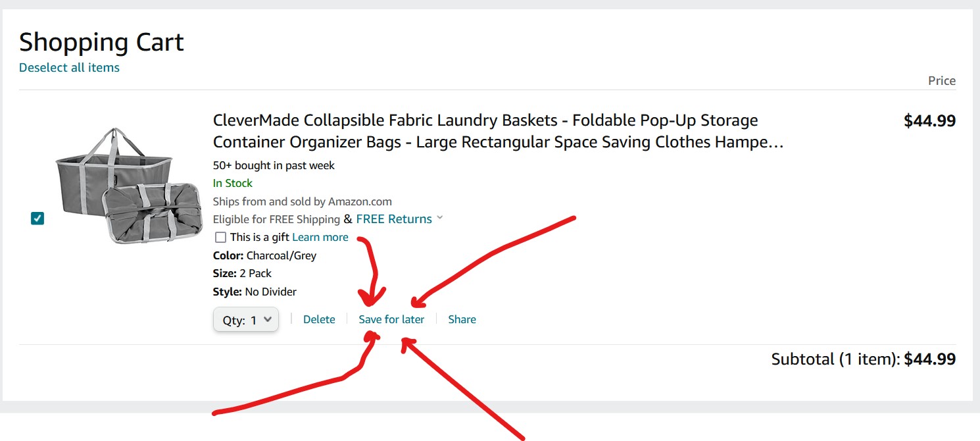Open "Learn more" about gift options
The height and width of the screenshot is (441, 980).
pos(320,238)
